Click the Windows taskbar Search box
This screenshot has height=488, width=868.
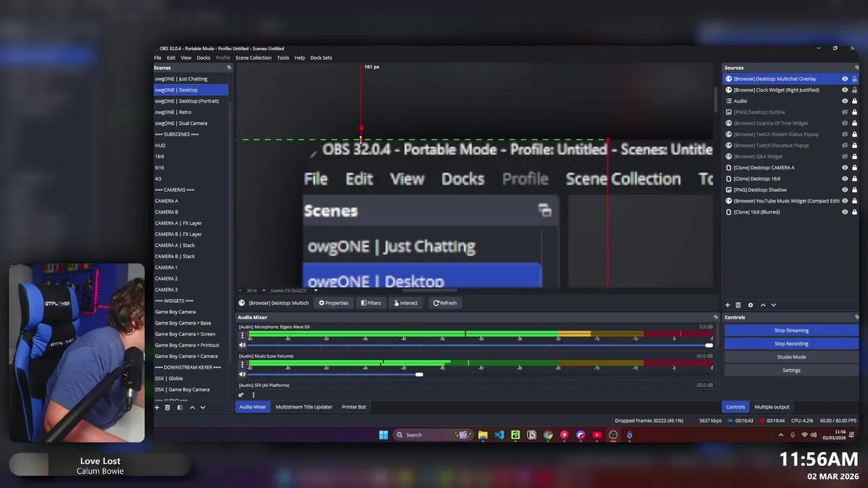pyautogui.click(x=433, y=435)
